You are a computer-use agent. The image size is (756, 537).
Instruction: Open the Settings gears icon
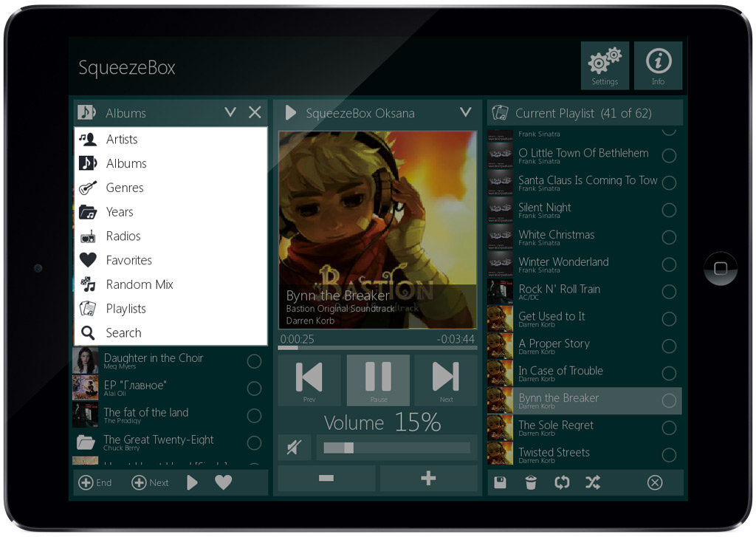(605, 65)
